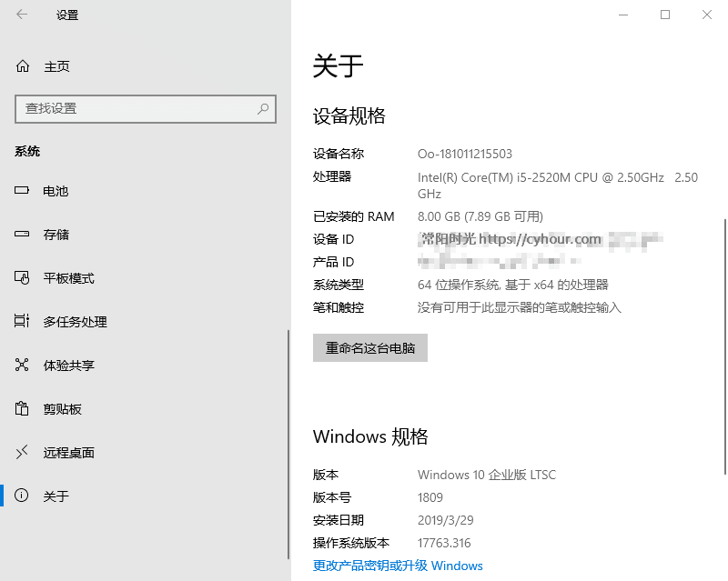
Task: Select the 电池 battery icon
Action: pos(21,190)
